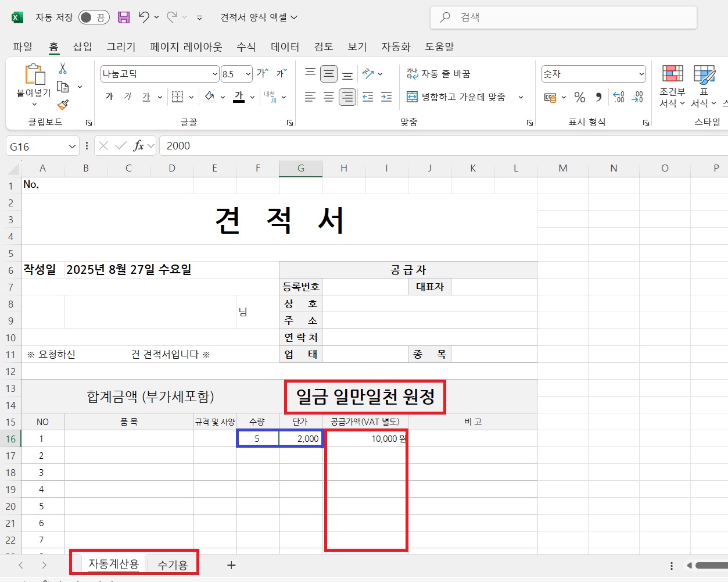728x582 pixels.
Task: Open the 숫자 number format dropdown
Action: click(x=641, y=74)
